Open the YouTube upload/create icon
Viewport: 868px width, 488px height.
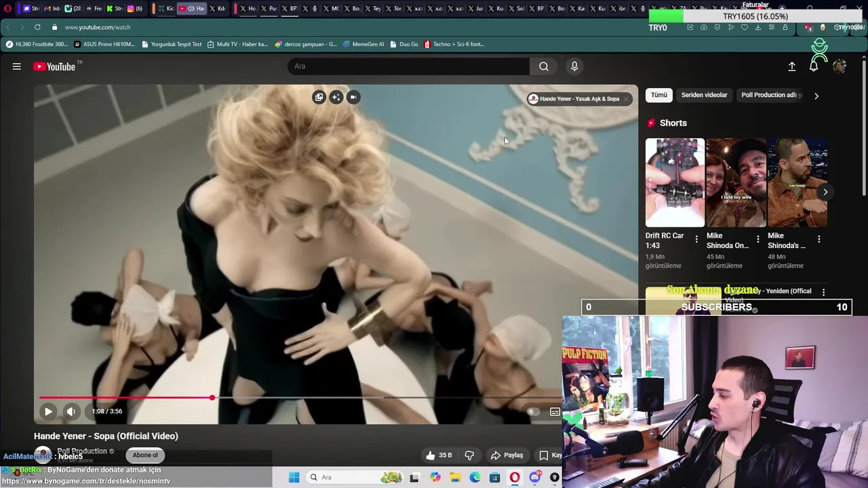(791, 66)
